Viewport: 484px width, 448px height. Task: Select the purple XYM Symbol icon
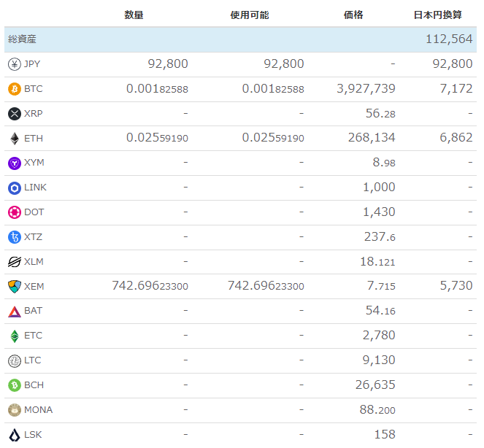click(14, 163)
